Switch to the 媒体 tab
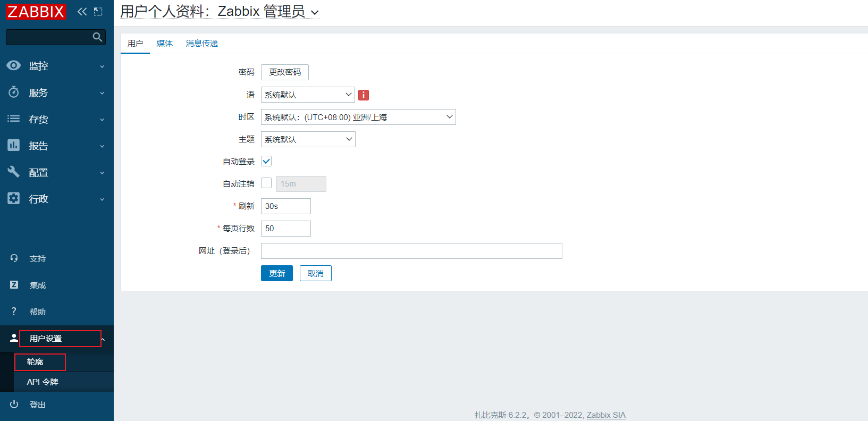The height and width of the screenshot is (421, 868). [165, 44]
